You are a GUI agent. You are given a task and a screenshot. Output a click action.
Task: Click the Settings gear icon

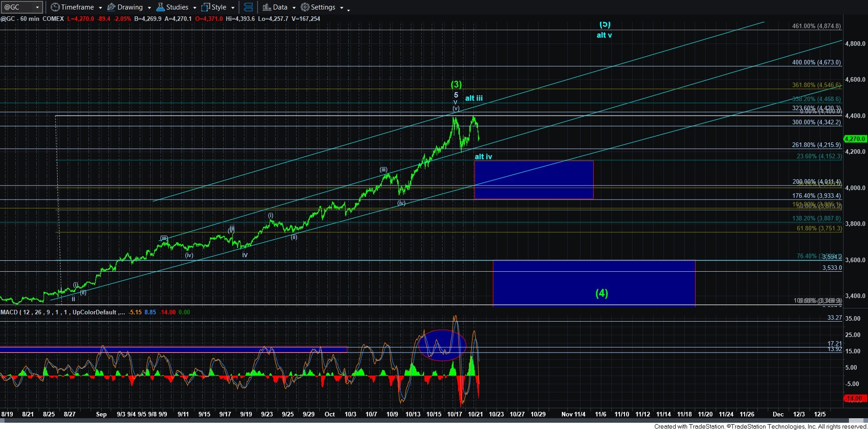click(x=305, y=7)
